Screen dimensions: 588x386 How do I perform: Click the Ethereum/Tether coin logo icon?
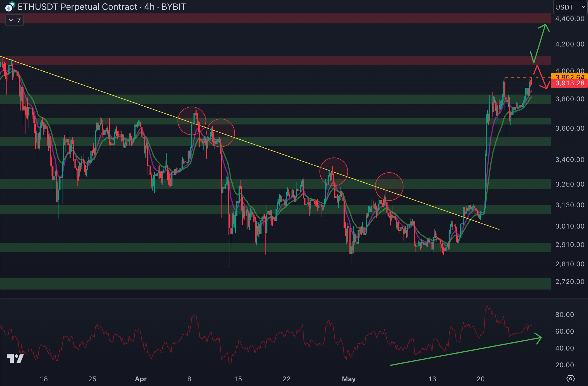10,7
